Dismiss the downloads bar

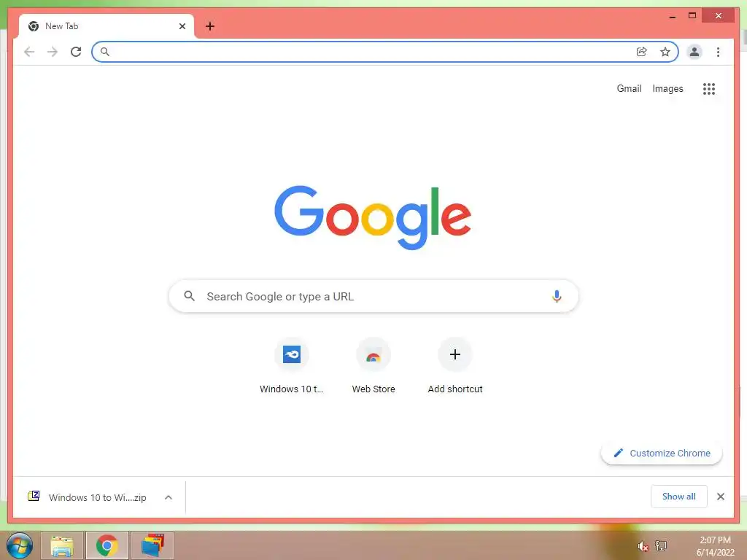(x=720, y=497)
